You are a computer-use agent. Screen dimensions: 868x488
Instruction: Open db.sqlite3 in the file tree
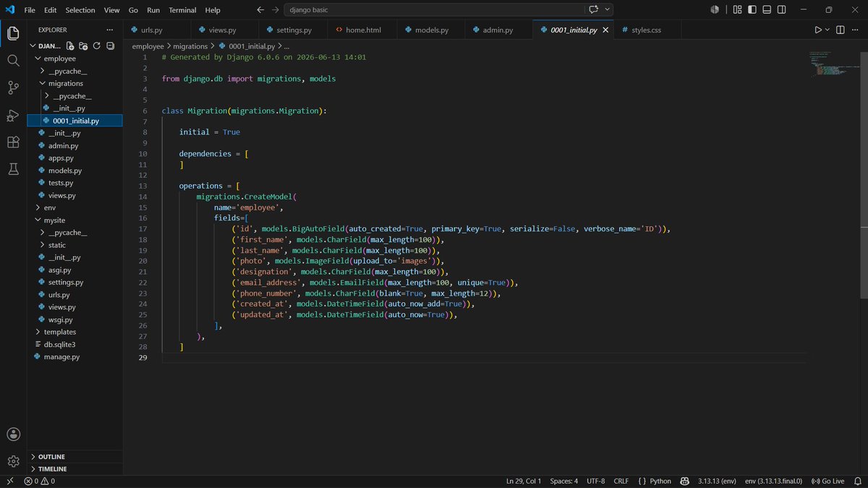[60, 344]
